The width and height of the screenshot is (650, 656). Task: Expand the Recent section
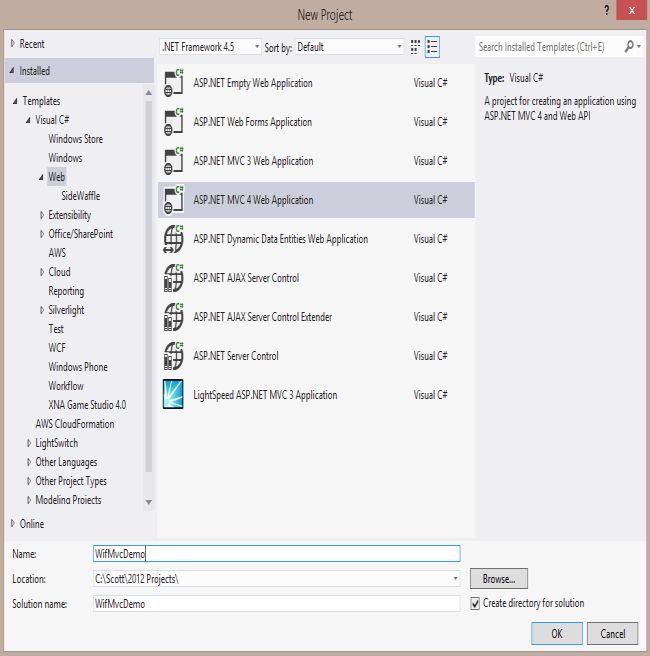(13, 44)
